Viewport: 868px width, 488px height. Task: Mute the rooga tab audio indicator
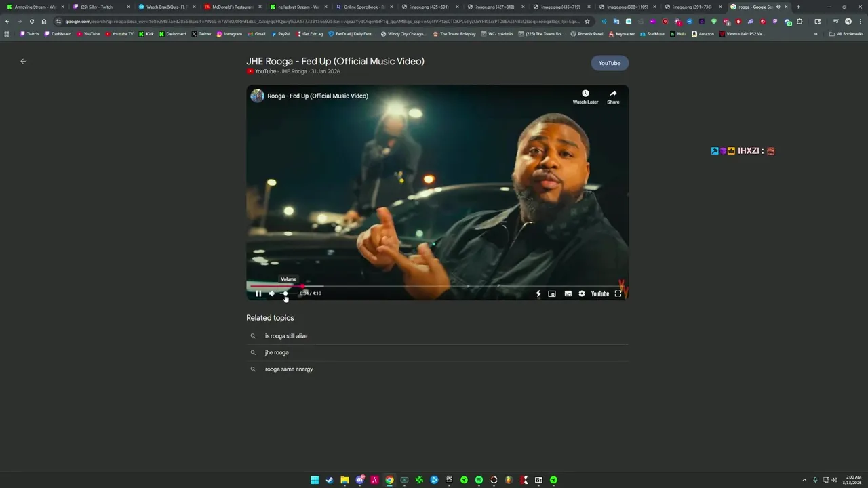[778, 7]
